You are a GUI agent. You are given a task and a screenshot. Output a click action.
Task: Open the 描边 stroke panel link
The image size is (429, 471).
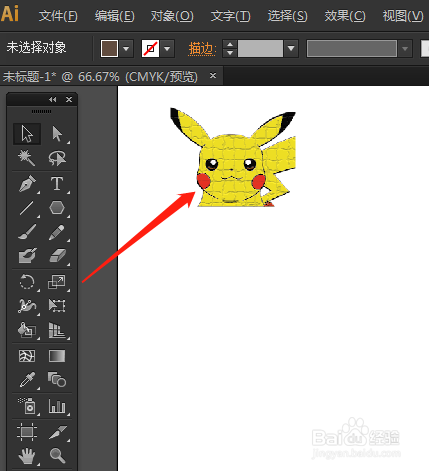202,49
